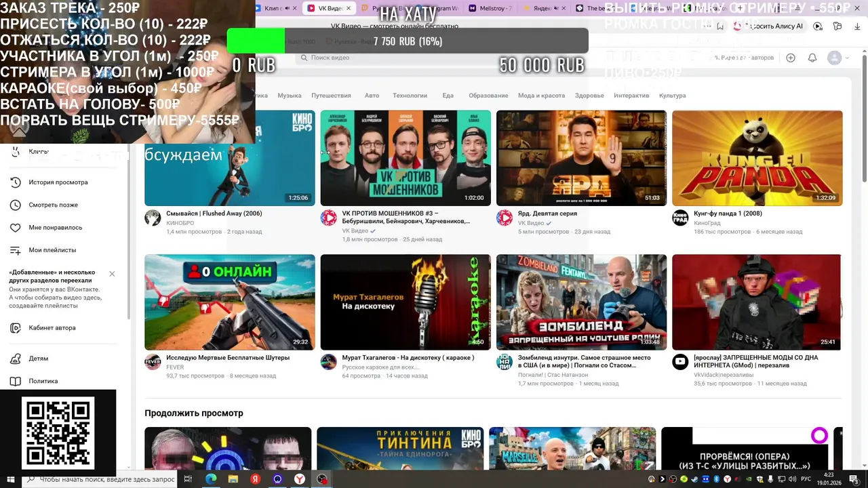Open the Мурат Тхагалегов karaoke thumbnail
868x488 pixels.
pos(406,302)
